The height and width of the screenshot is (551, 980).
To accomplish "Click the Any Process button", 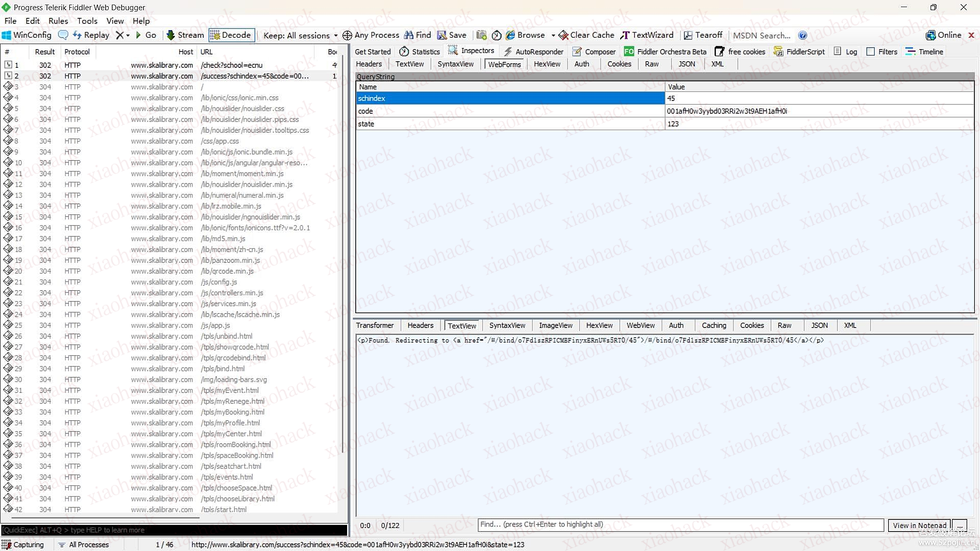I will [371, 35].
